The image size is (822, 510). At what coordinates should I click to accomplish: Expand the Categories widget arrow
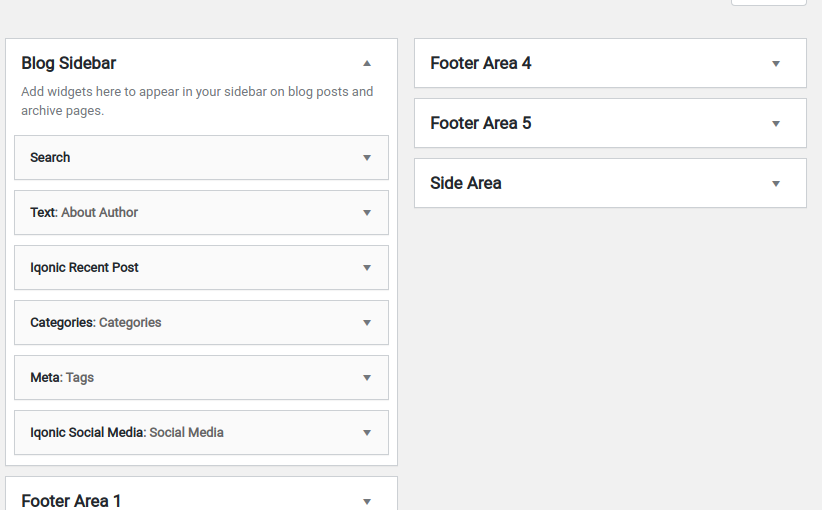[367, 323]
